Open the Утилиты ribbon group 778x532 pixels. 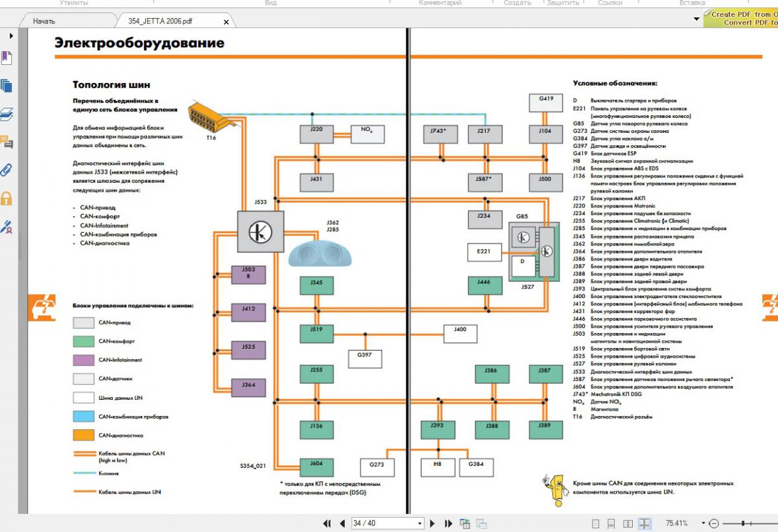click(x=75, y=3)
